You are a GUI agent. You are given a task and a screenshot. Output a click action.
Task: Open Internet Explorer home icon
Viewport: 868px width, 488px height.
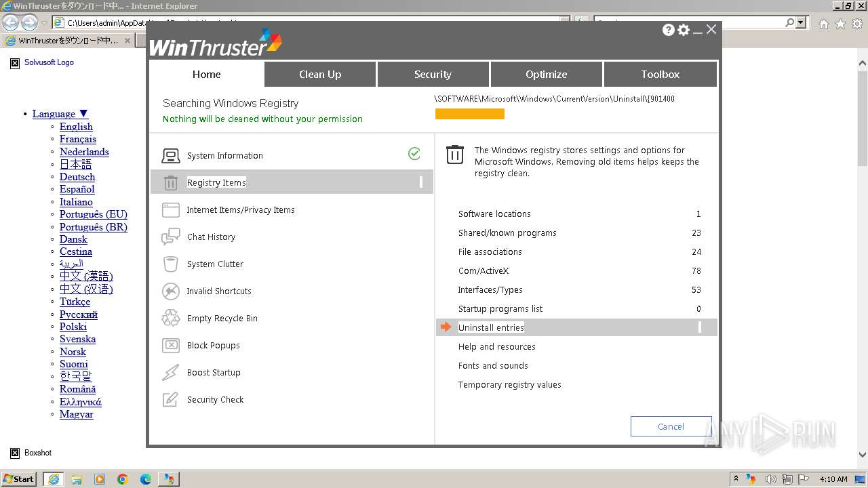click(x=823, y=24)
